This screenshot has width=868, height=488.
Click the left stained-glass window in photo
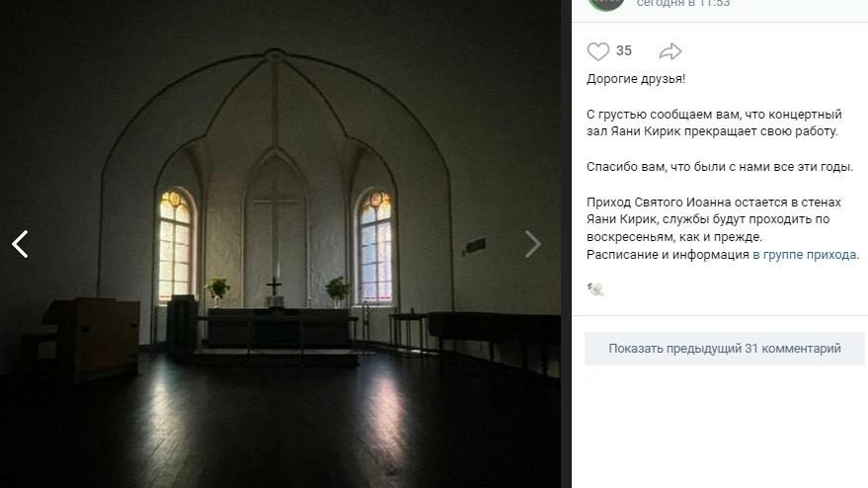176,244
